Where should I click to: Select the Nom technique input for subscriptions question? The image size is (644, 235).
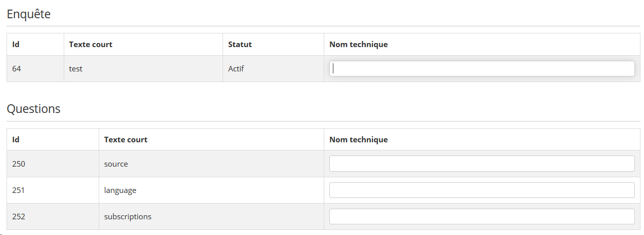[482, 217]
